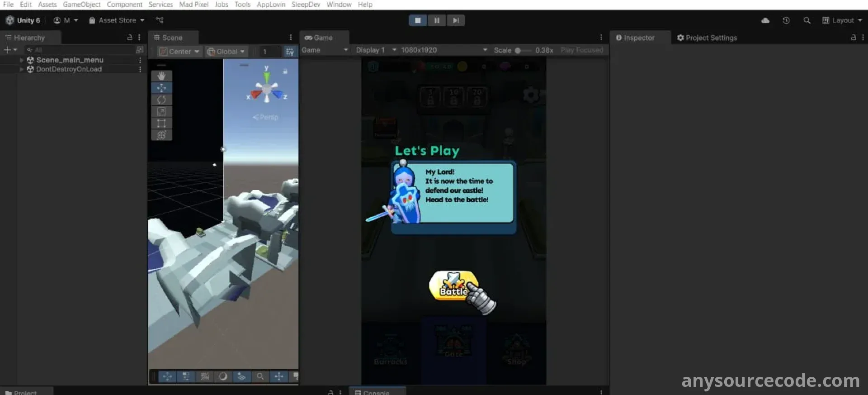The width and height of the screenshot is (868, 395).
Task: Open the Mad Pixel menu
Action: tap(193, 5)
